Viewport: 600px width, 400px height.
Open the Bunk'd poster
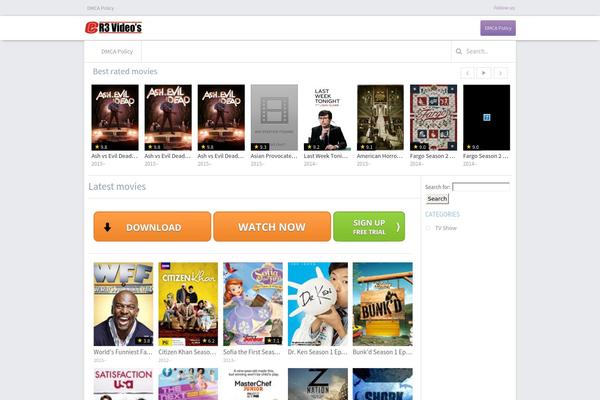coord(383,304)
